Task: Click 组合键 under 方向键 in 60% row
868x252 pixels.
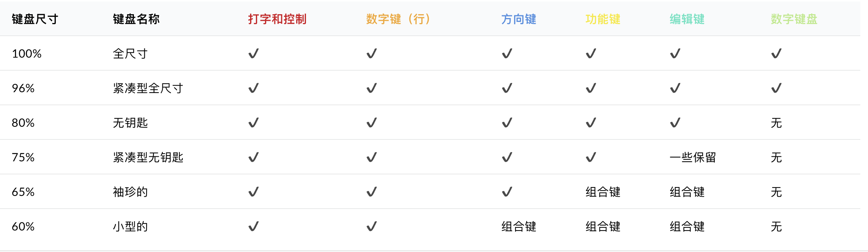Action: click(519, 226)
